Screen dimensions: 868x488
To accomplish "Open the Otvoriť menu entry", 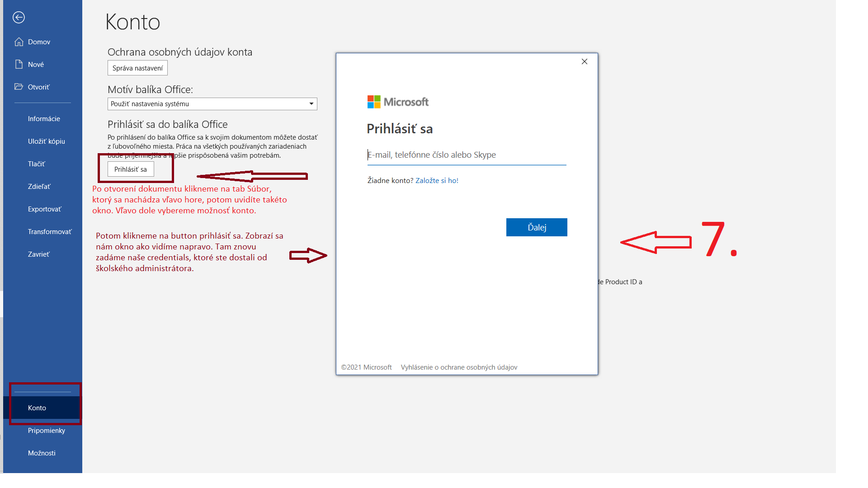I will [x=42, y=87].
